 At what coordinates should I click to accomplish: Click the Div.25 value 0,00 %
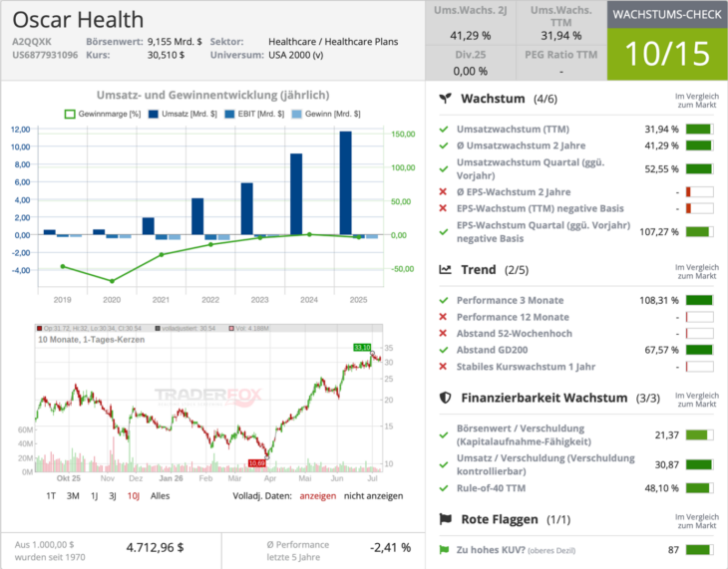tap(471, 71)
